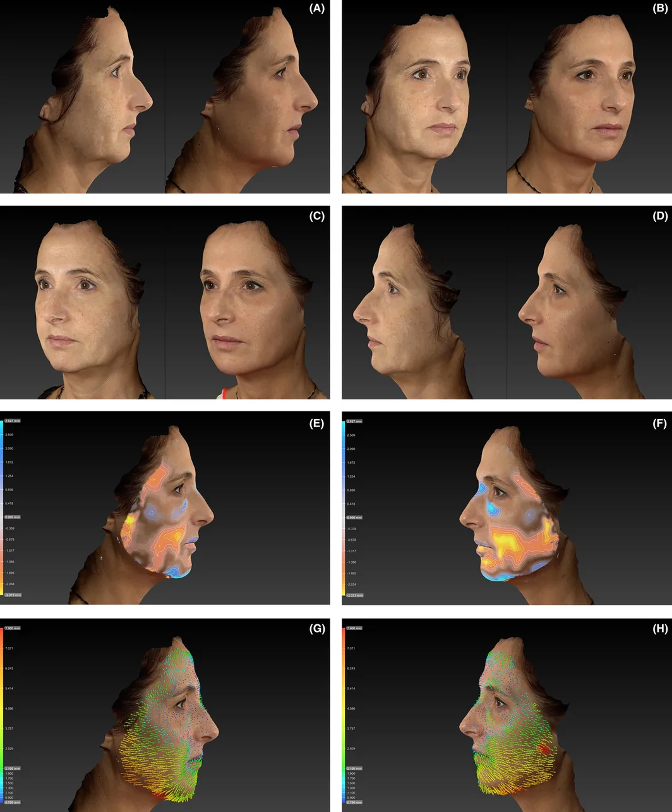The image size is (672, 812).
Task: Click the -1.356 scale value in panel E
Action: pos(10,562)
